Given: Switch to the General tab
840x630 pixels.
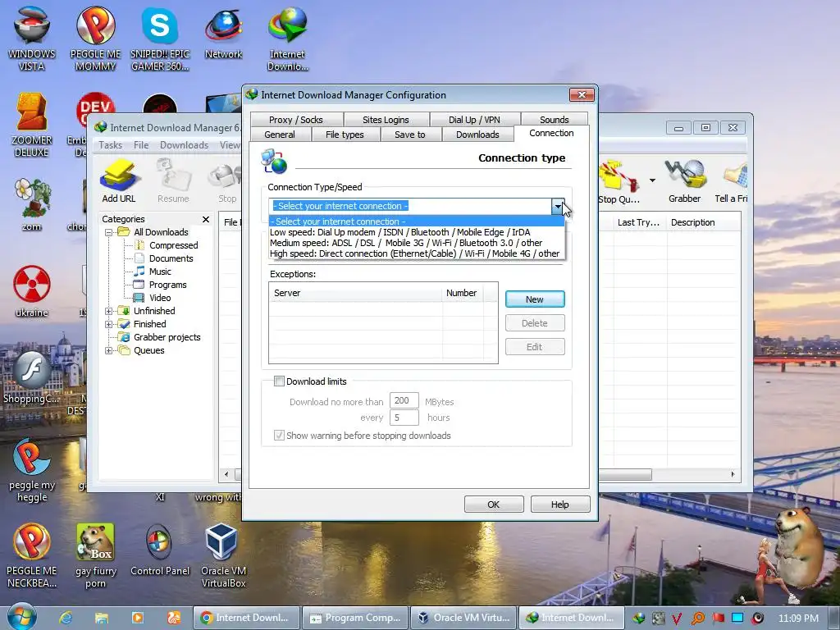Looking at the screenshot, I should [280, 135].
